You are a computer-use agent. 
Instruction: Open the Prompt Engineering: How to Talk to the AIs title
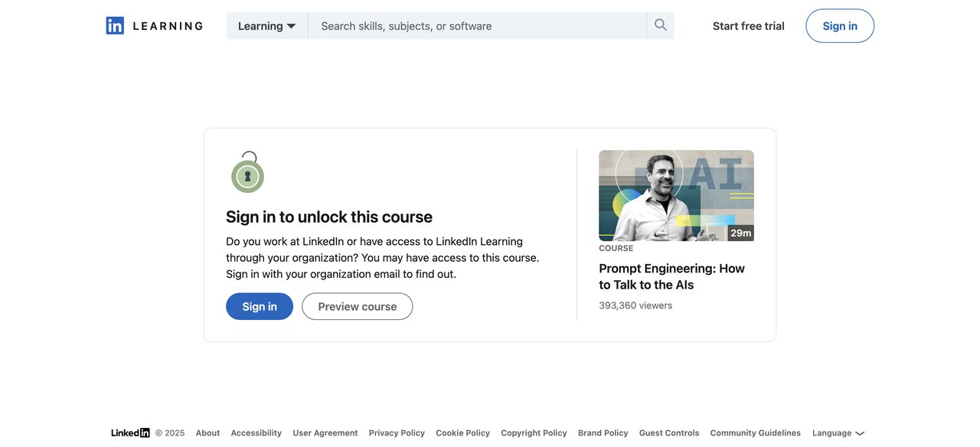click(x=671, y=276)
